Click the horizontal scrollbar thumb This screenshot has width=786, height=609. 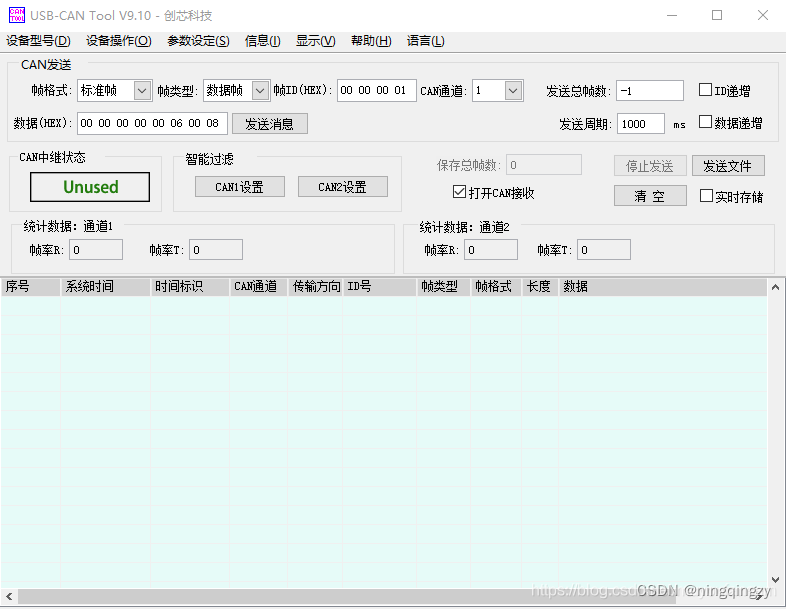coord(346,596)
